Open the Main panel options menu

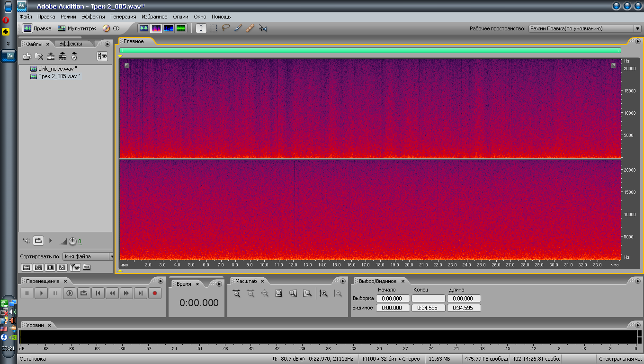point(637,42)
